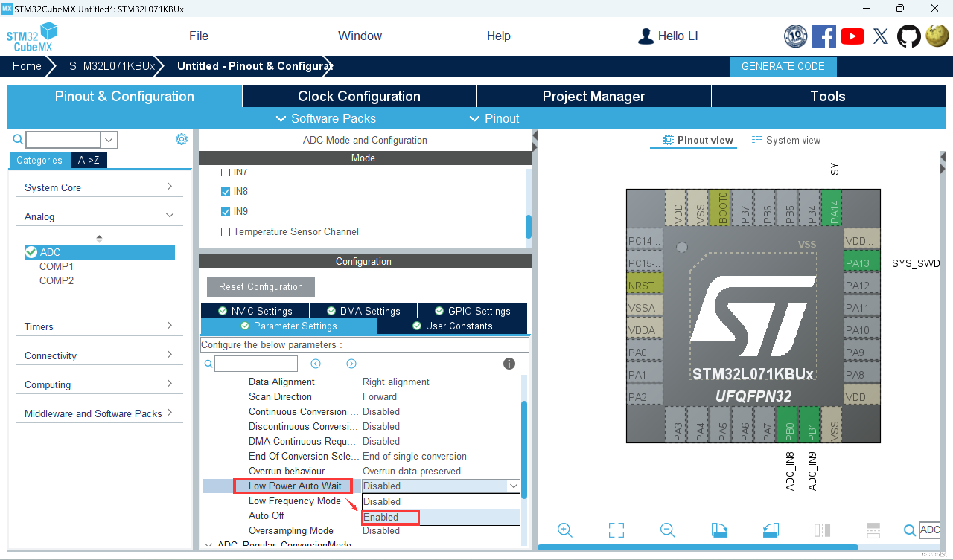Toggle Temperature Sensor Channel checkbox
953x560 pixels.
tap(226, 231)
